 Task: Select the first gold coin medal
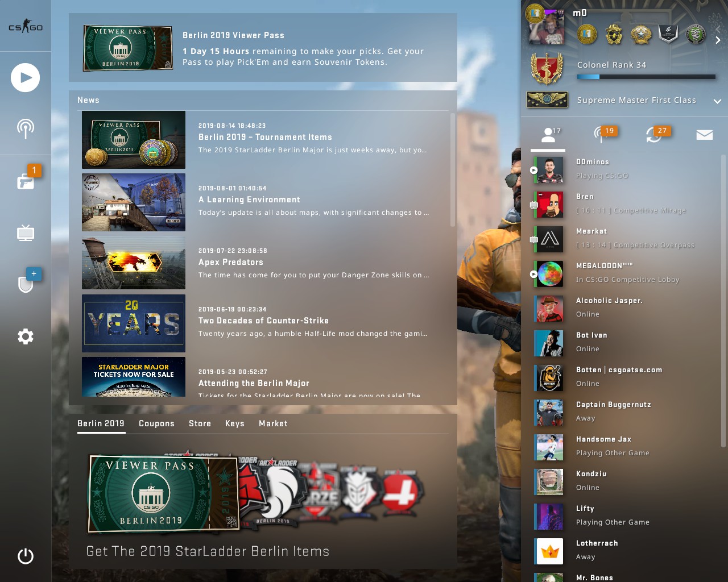[x=587, y=35]
